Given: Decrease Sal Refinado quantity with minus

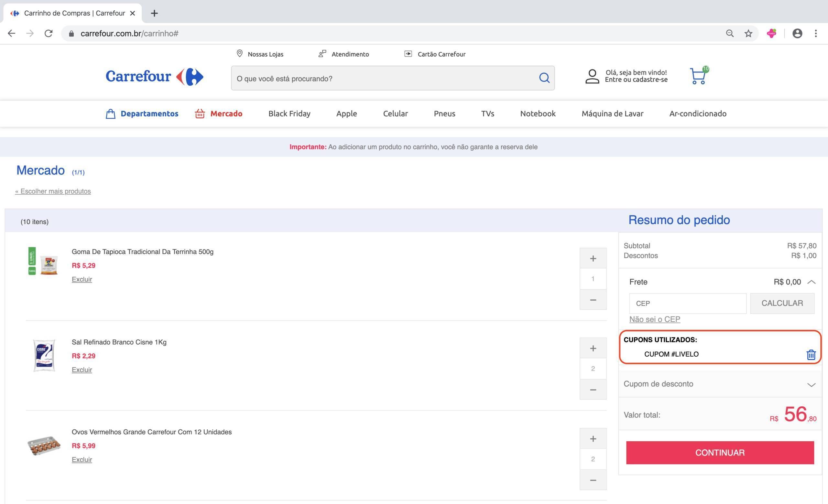Looking at the screenshot, I should 593,390.
